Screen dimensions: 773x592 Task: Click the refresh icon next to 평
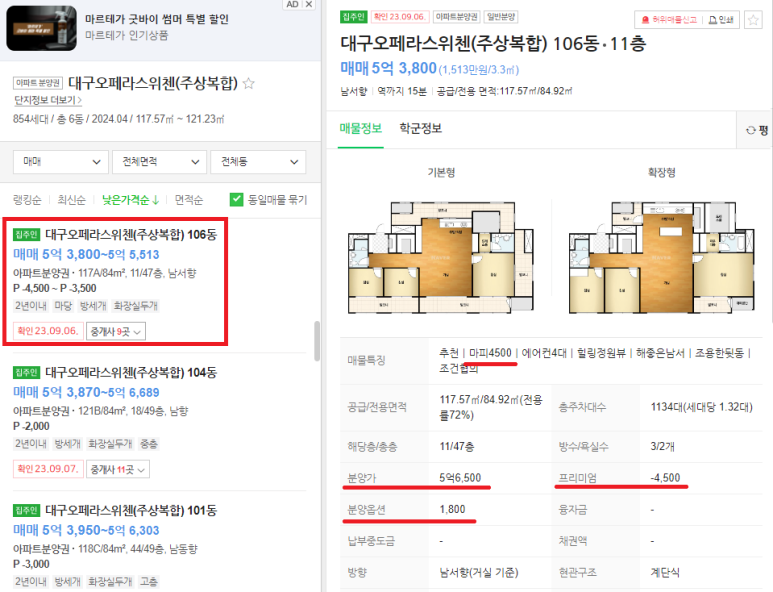750,131
